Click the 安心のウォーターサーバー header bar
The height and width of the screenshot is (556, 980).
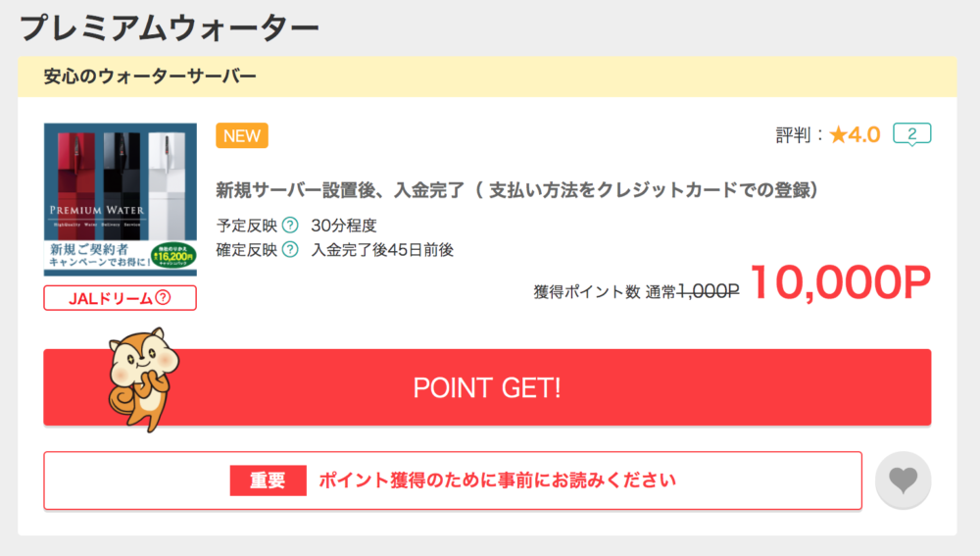(x=487, y=76)
